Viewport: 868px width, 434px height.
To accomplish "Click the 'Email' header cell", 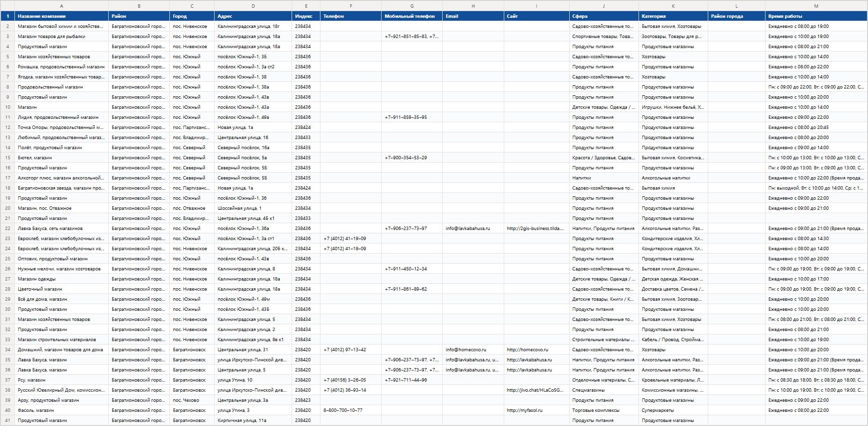I will coord(473,16).
